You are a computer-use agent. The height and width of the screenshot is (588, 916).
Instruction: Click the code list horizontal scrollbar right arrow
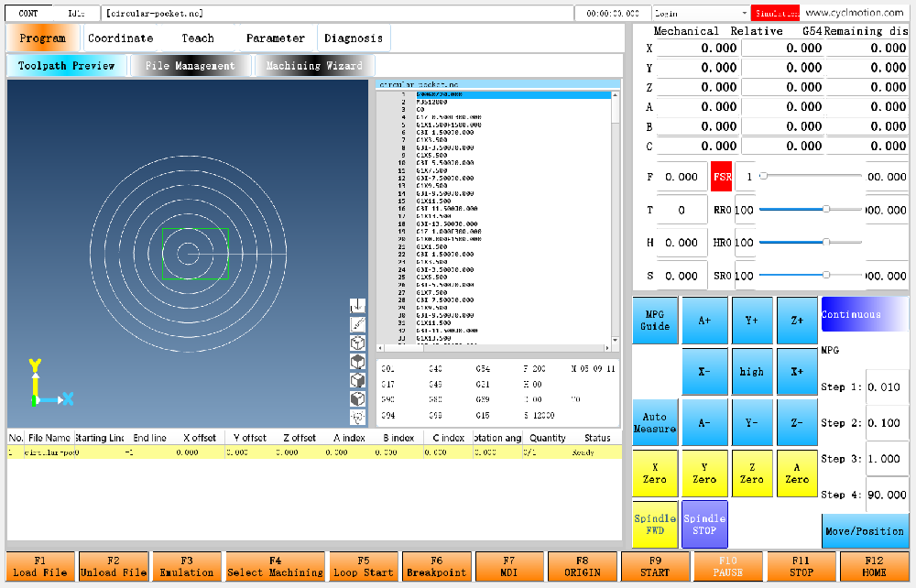(x=607, y=348)
